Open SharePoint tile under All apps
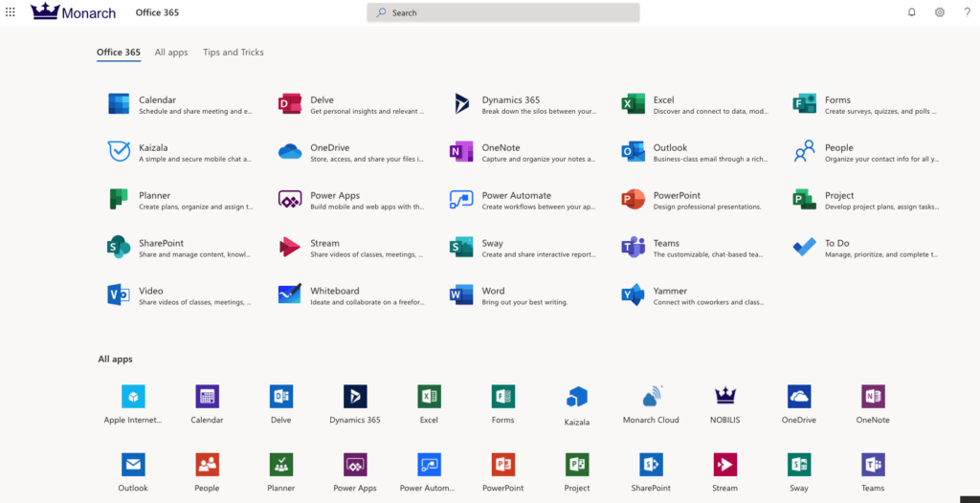Viewport: 980px width, 503px height. pyautogui.click(x=651, y=472)
